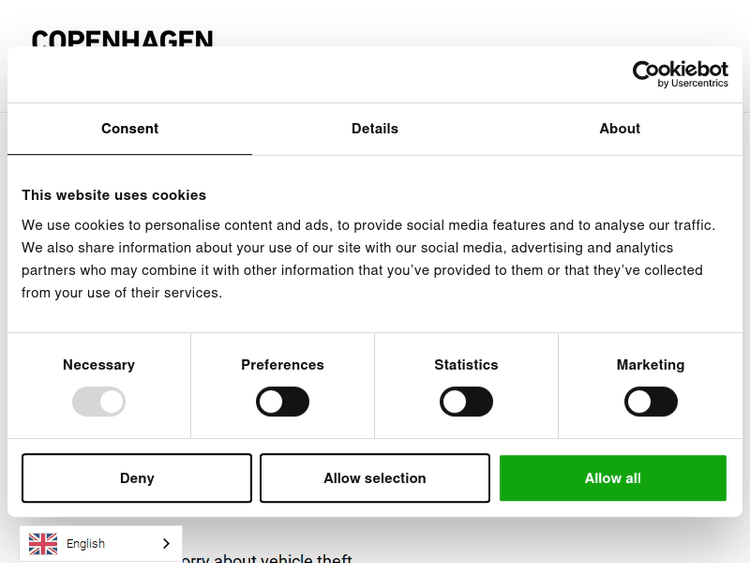Click the UK flag icon

pos(43,544)
